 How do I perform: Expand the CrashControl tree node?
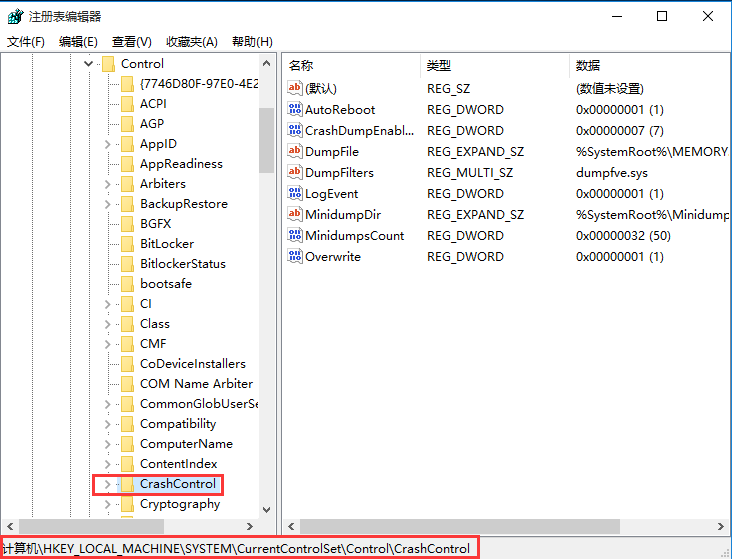pos(107,484)
